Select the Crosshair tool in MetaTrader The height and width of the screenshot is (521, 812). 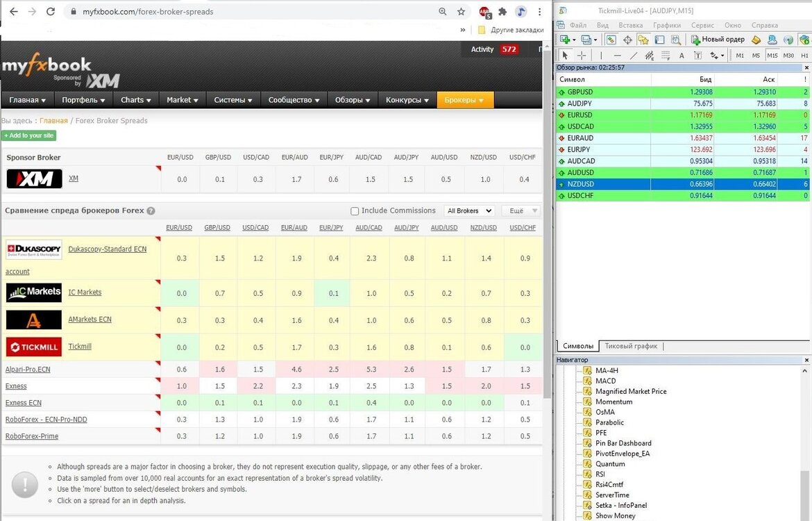pyautogui.click(x=582, y=56)
